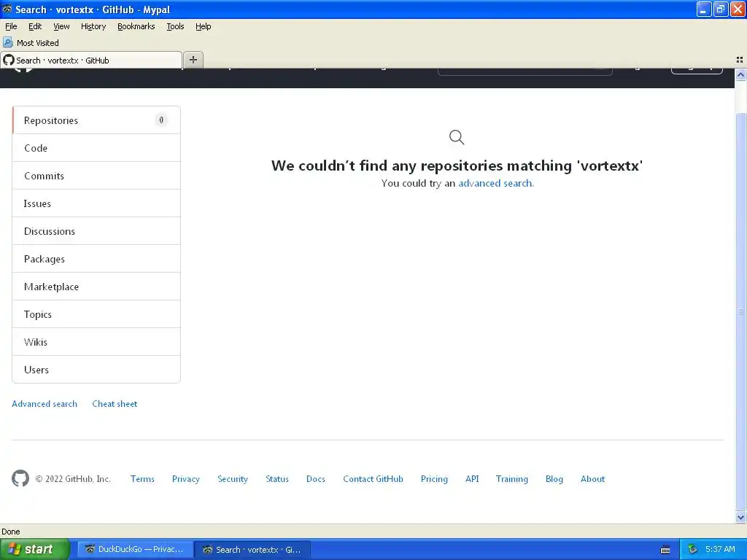Open the Edit menu

tap(35, 26)
